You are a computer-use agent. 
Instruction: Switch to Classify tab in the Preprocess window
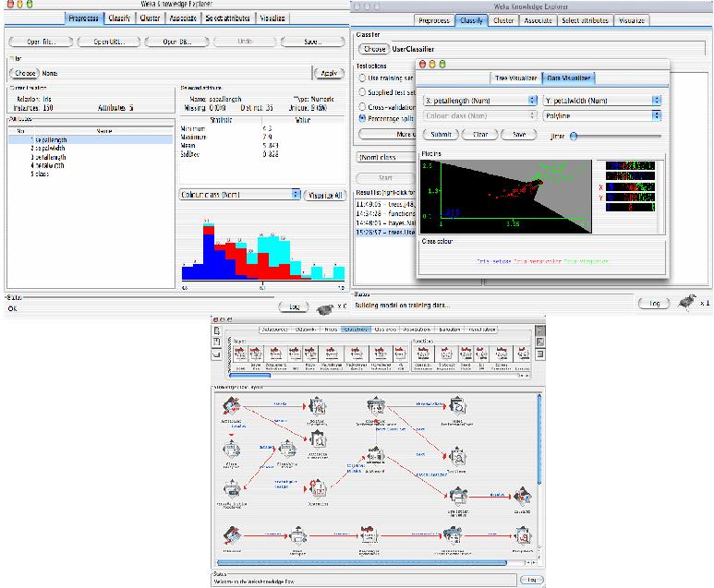coord(119,18)
